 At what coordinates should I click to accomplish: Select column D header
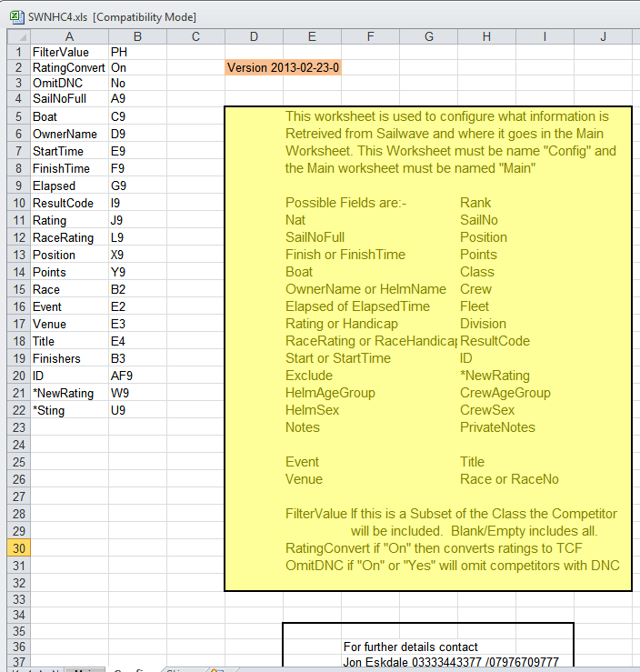point(254,37)
